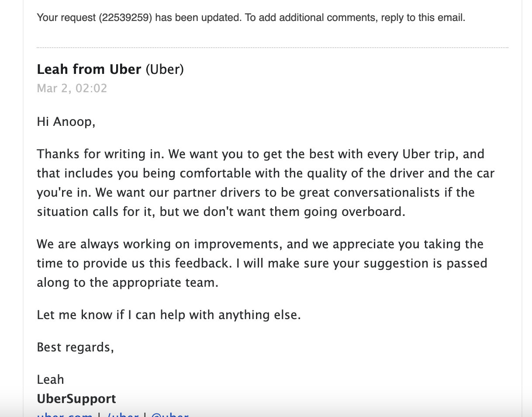Click the Hi Anoop greeting line
Screen dimensions: 532x417
click(x=66, y=122)
